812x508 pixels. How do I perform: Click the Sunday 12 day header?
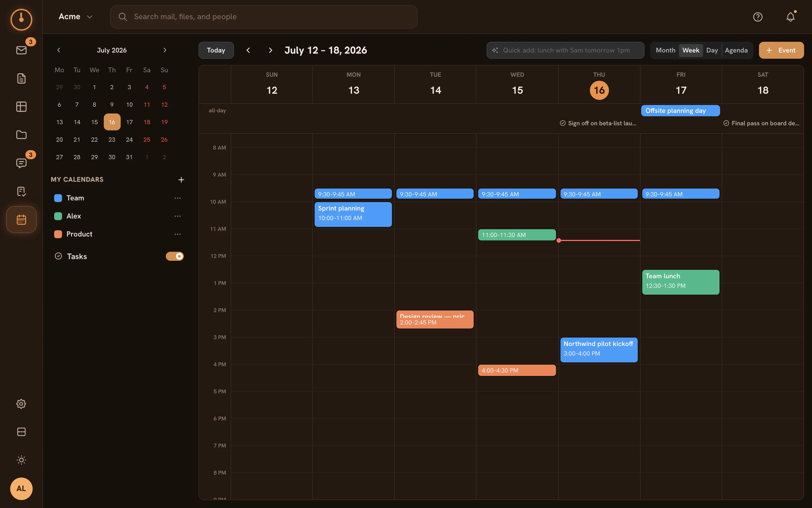click(272, 84)
